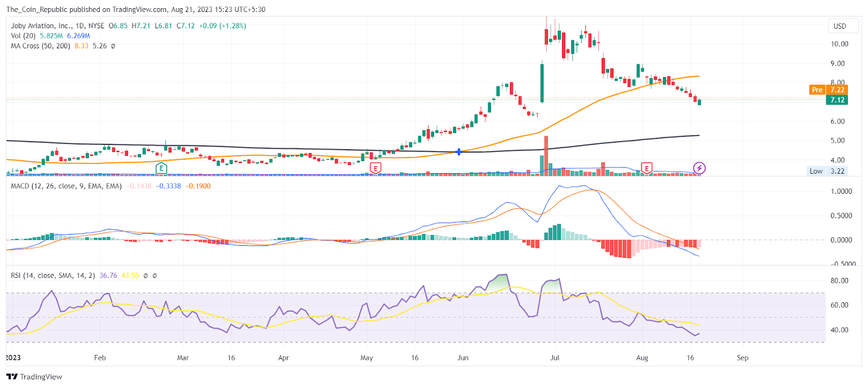The width and height of the screenshot is (868, 387).
Task: Click the purple 36.76 RSI value
Action: (x=108, y=276)
